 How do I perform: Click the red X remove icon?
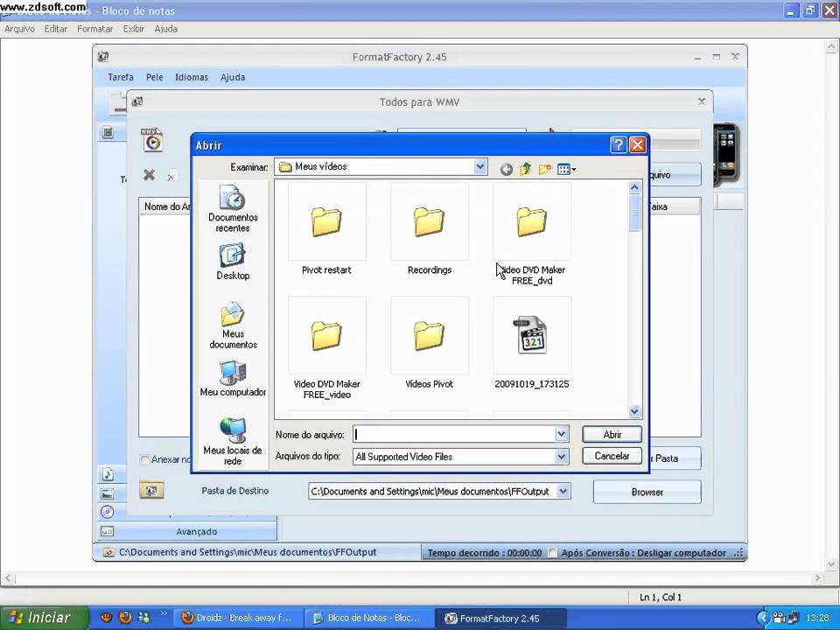pos(149,175)
